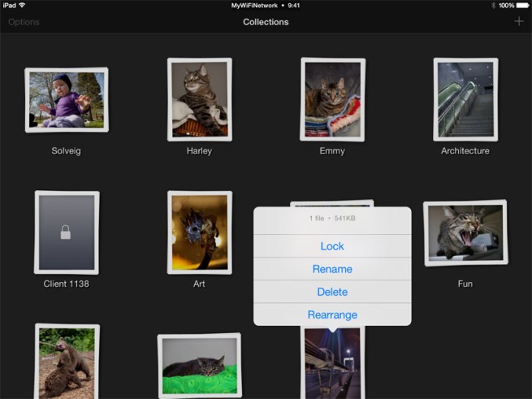
Task: Choose Delete from the popup menu
Action: pos(332,292)
